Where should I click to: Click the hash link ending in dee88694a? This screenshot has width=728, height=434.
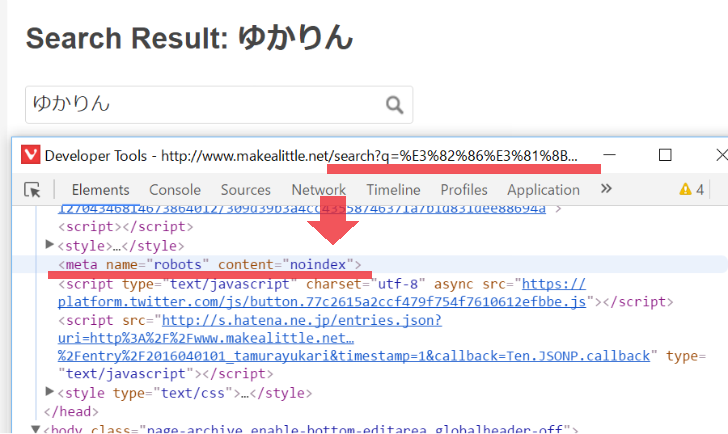click(x=302, y=209)
